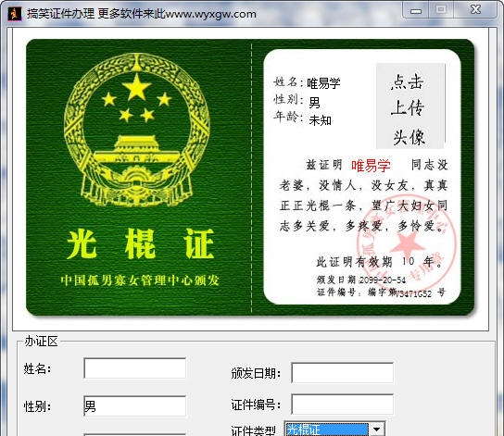Click the red name 唯易学 on card
The width and height of the screenshot is (504, 436).
point(371,166)
